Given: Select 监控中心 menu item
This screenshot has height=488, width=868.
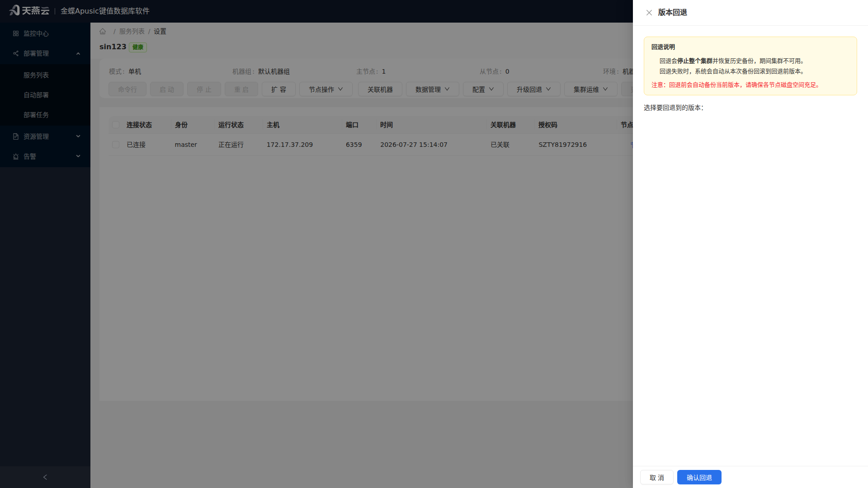Looking at the screenshot, I should click(x=45, y=33).
